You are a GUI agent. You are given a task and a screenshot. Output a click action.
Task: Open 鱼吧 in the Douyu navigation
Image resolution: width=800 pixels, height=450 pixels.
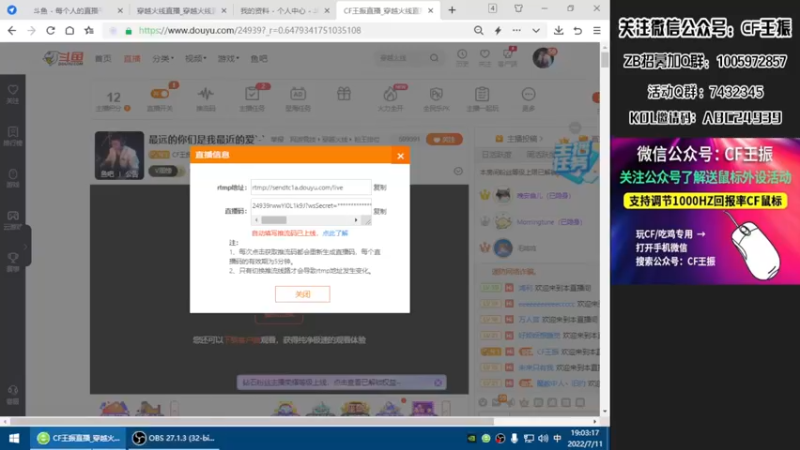click(x=259, y=59)
